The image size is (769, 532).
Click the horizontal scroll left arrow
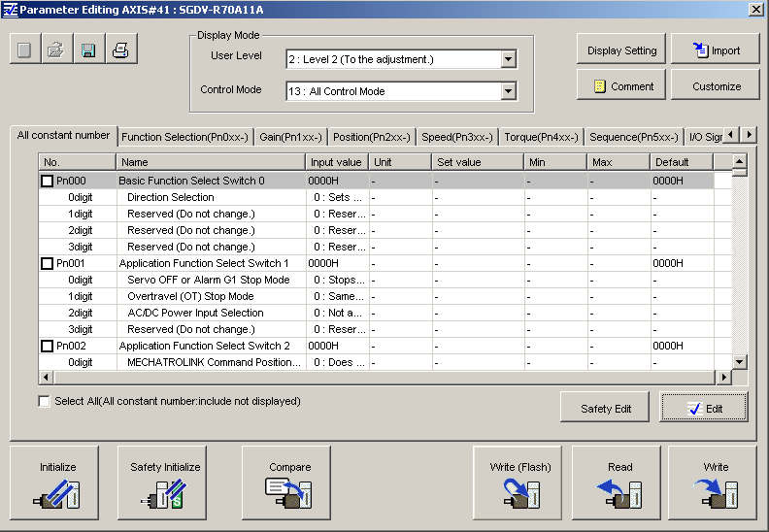pyautogui.click(x=46, y=377)
